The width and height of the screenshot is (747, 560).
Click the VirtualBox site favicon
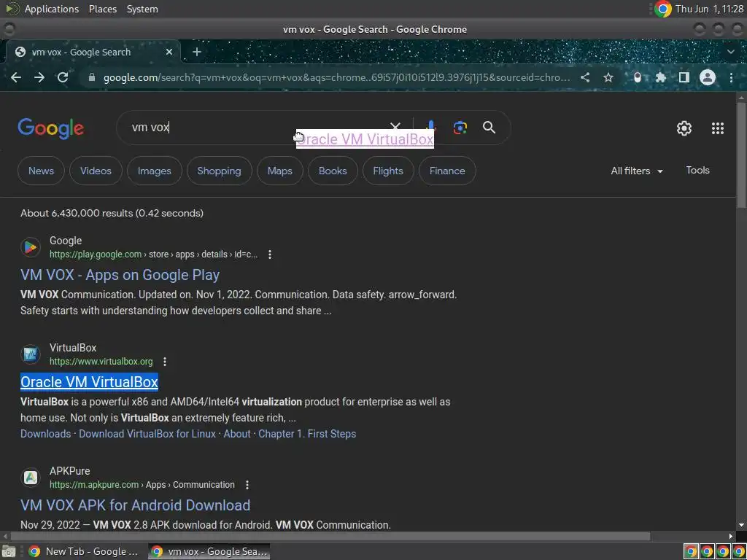pos(31,354)
